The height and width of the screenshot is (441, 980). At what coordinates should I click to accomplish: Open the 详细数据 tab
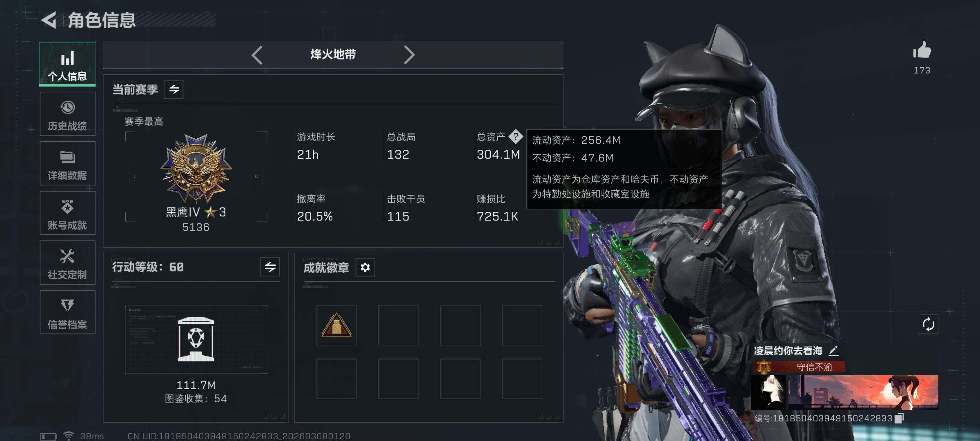[68, 163]
